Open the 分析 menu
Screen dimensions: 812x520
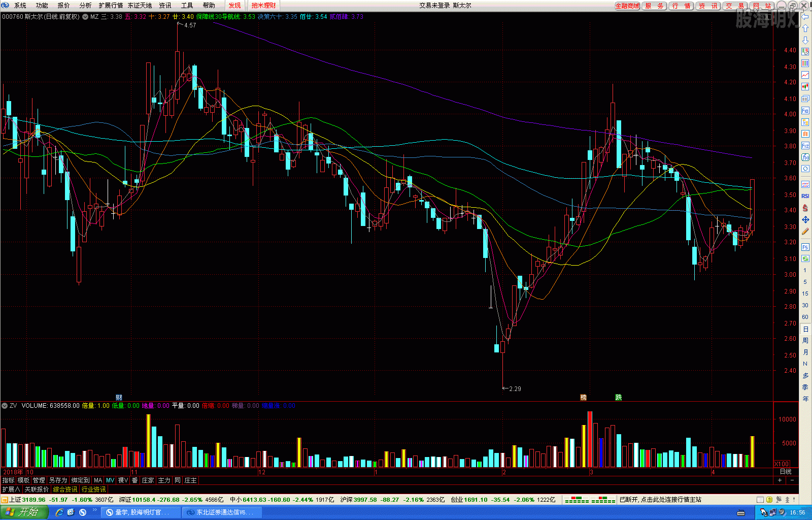85,6
